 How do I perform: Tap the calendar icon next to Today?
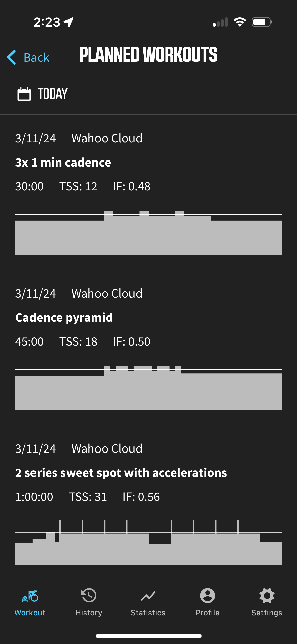coord(24,94)
